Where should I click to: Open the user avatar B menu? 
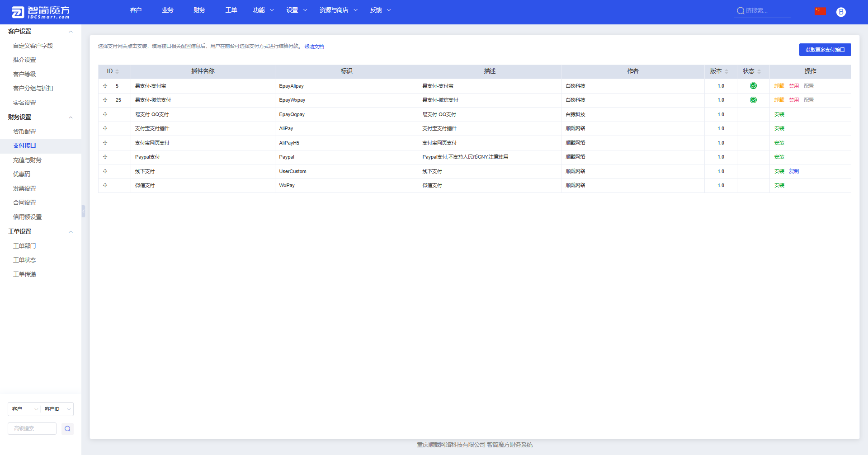pyautogui.click(x=841, y=12)
